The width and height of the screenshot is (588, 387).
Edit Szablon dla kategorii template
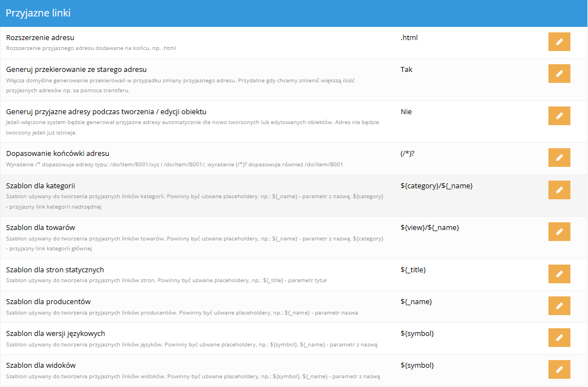click(x=559, y=190)
